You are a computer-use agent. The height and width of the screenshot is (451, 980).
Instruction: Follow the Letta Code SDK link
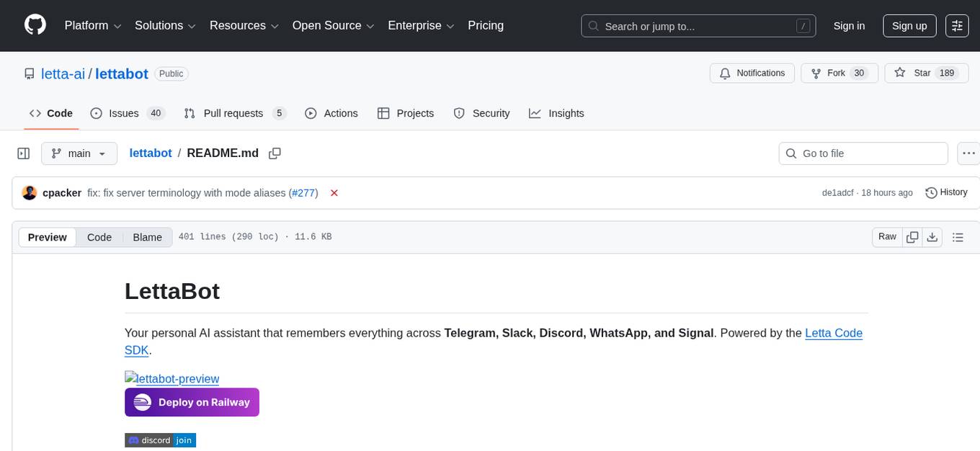(832, 333)
